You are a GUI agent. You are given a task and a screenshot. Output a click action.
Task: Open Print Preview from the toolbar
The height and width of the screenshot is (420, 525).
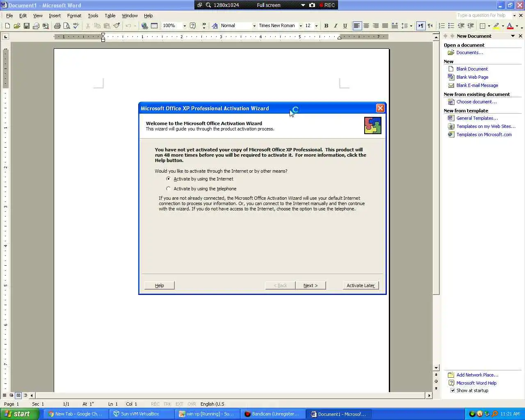(66, 25)
